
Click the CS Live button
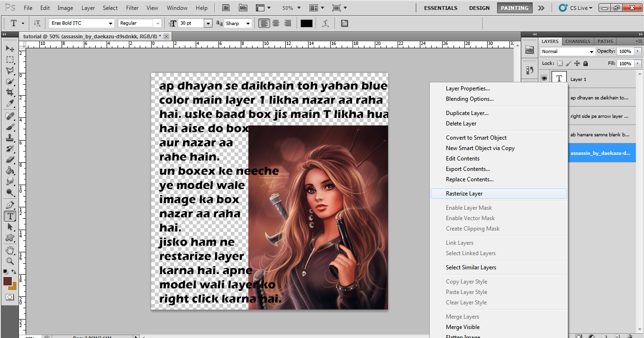click(575, 8)
